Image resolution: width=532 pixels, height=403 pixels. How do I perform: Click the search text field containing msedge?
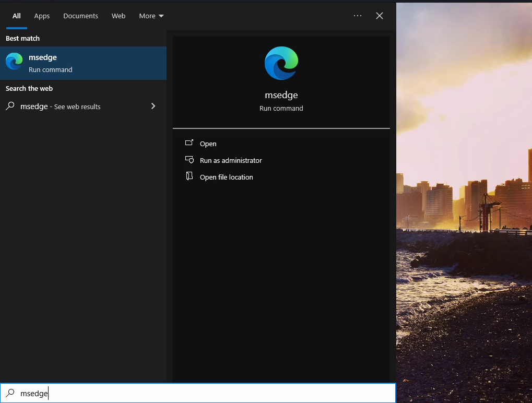(198, 393)
